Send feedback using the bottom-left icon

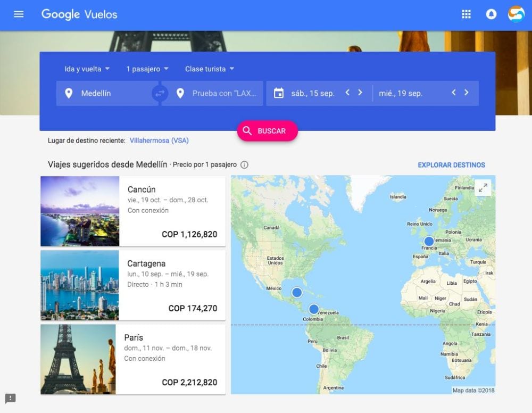[x=11, y=398]
